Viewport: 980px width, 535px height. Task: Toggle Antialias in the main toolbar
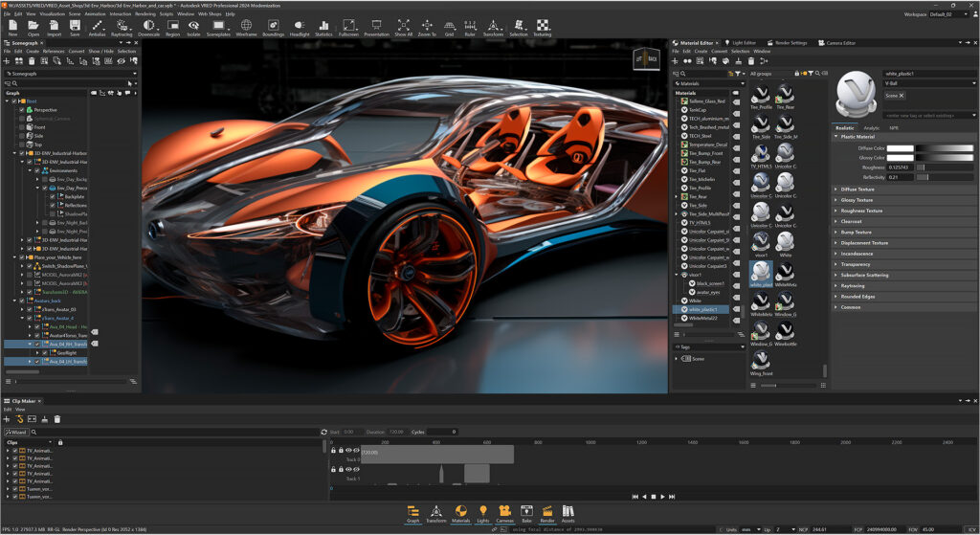point(97,26)
